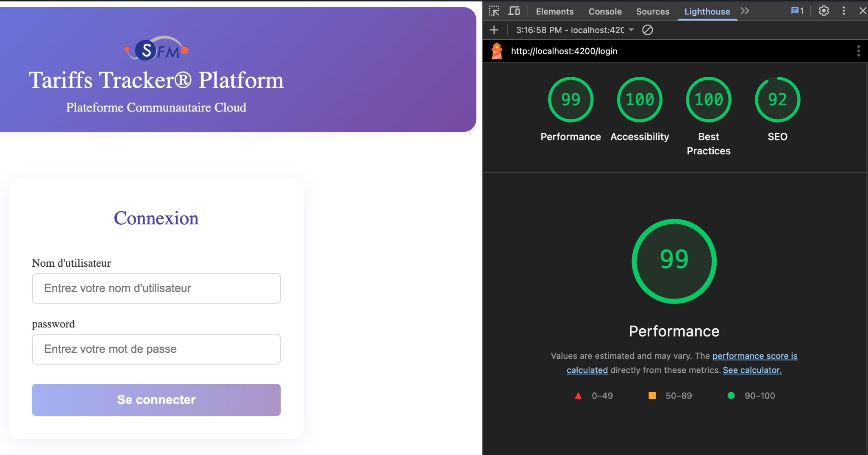This screenshot has width=868, height=455.
Task: Open the DevTools customize menu
Action: click(844, 11)
